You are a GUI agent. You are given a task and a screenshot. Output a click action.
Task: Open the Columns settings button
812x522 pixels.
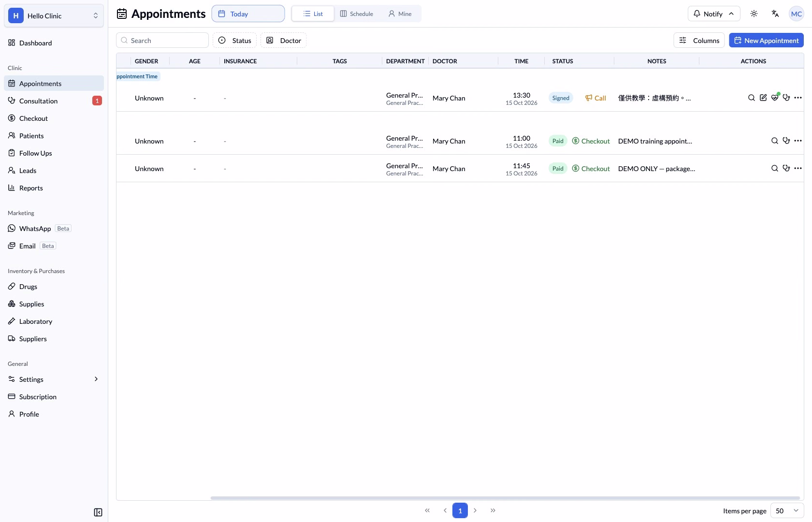click(x=699, y=40)
